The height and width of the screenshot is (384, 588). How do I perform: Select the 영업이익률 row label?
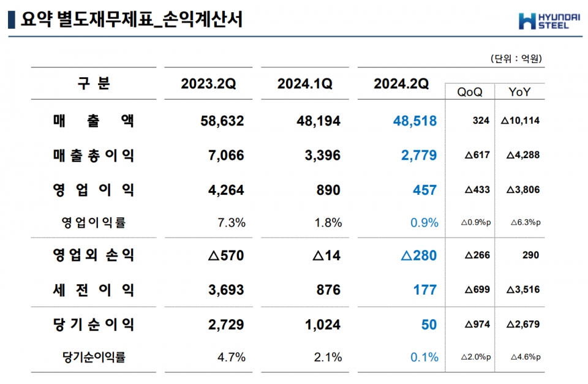coord(94,222)
